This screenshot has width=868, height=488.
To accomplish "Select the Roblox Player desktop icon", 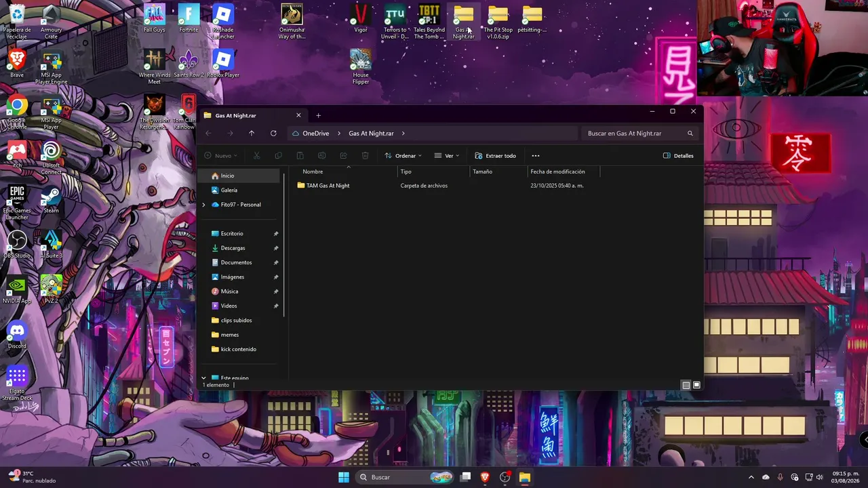I will [x=223, y=64].
